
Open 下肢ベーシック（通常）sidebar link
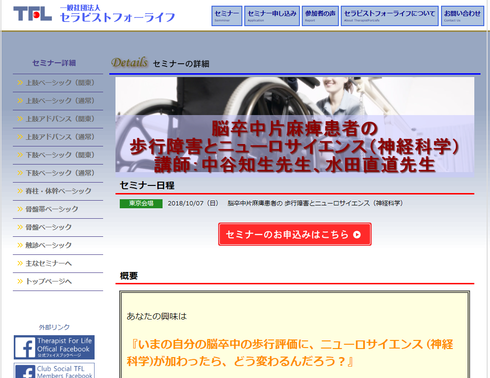tap(58, 173)
